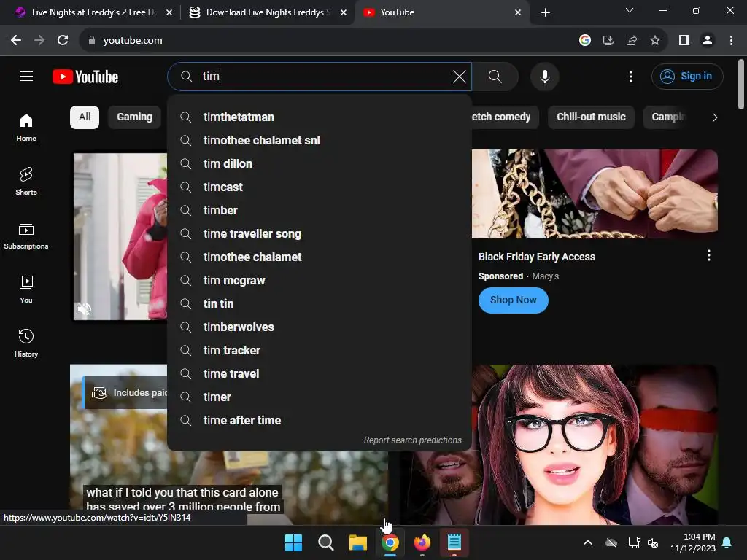Image resolution: width=747 pixels, height=560 pixels.
Task: Select the Gaming category chip
Action: [135, 117]
